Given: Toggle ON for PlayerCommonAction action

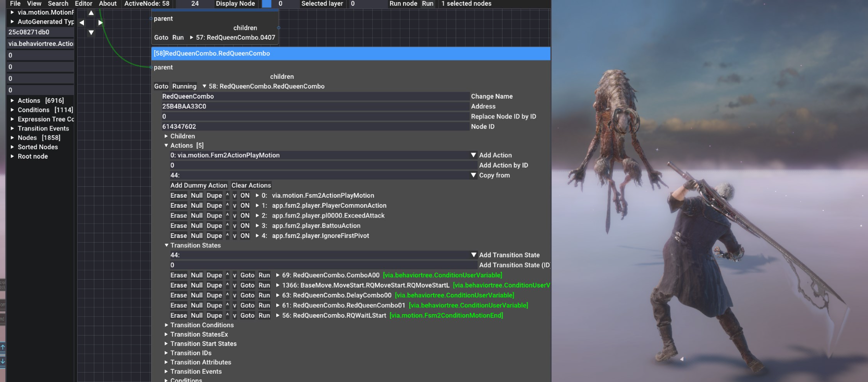Looking at the screenshot, I should (x=245, y=206).
